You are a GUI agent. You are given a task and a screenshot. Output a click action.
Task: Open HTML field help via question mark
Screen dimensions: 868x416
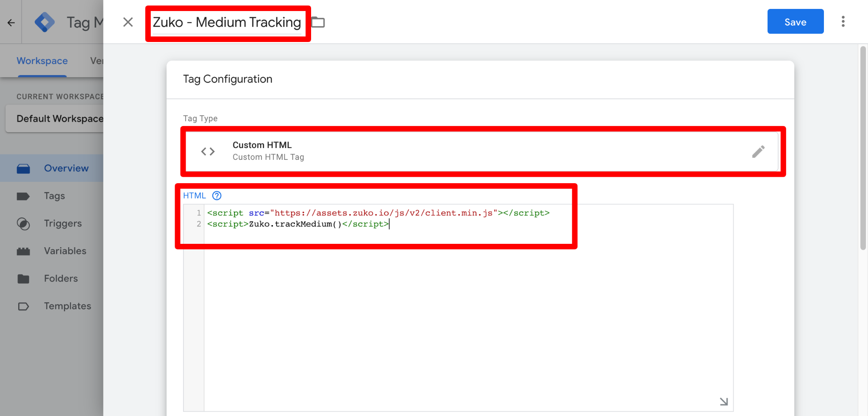click(217, 195)
